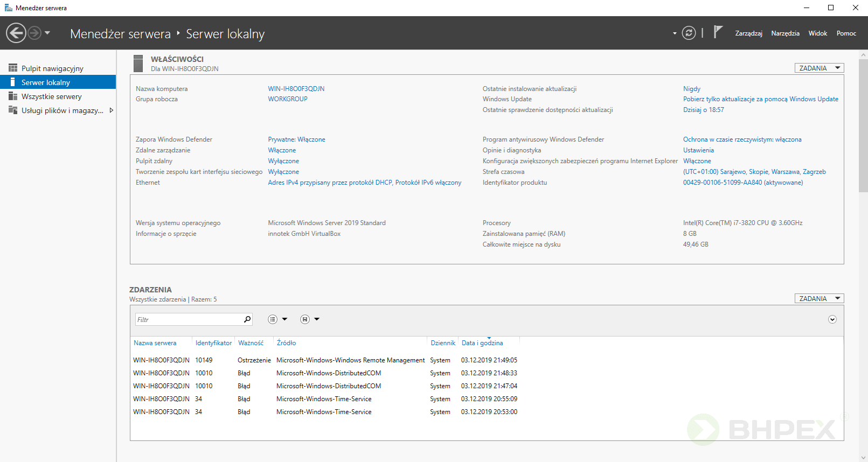Open the Zarządzaj menu
The width and height of the screenshot is (868, 462).
click(x=748, y=33)
